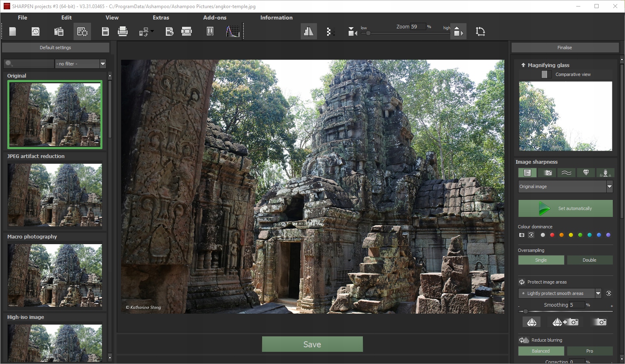Screen dimensions: 625x364
Task: Click the histogram icon in the toolbar
Action: pos(233,32)
